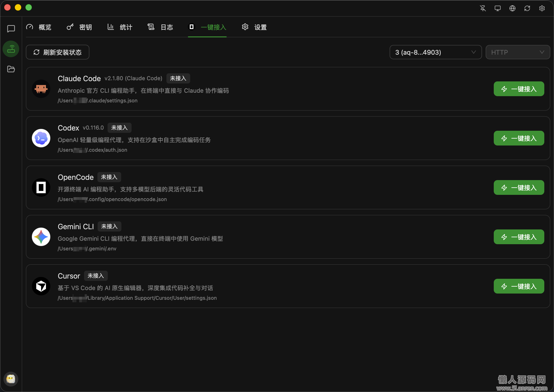
Task: Click the Claude Code app logo
Action: [41, 89]
